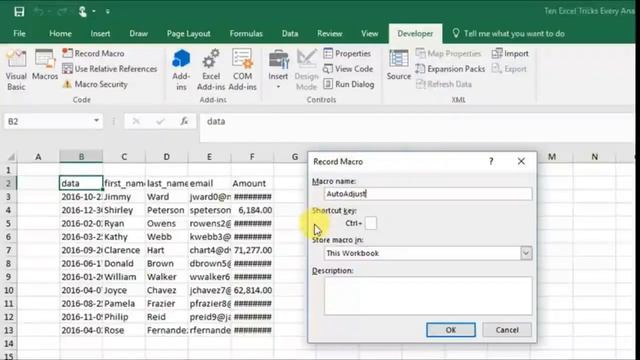The width and height of the screenshot is (640, 360).
Task: Open the Add-ins store button
Action: click(x=181, y=69)
